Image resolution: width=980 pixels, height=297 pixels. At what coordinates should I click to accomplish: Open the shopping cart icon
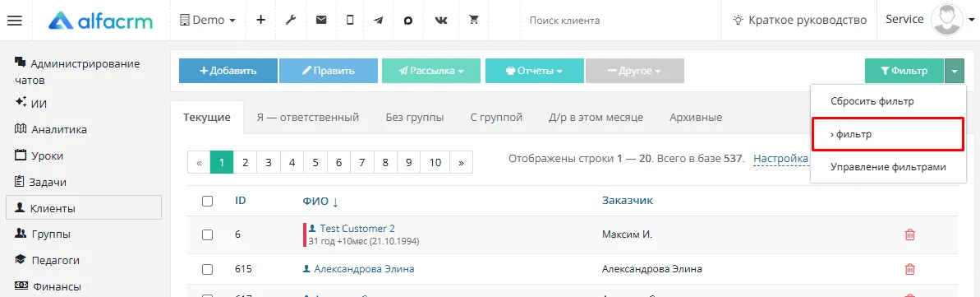coord(474,20)
